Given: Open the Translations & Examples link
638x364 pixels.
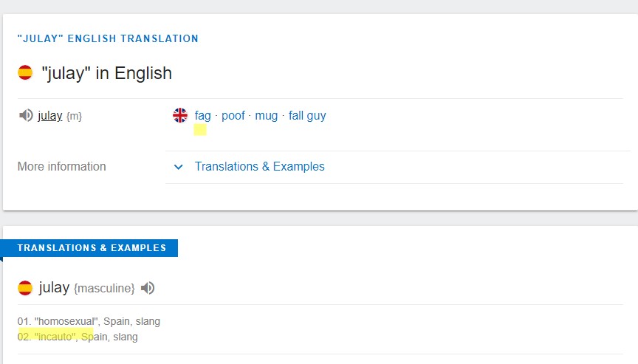Looking at the screenshot, I should click(x=260, y=166).
